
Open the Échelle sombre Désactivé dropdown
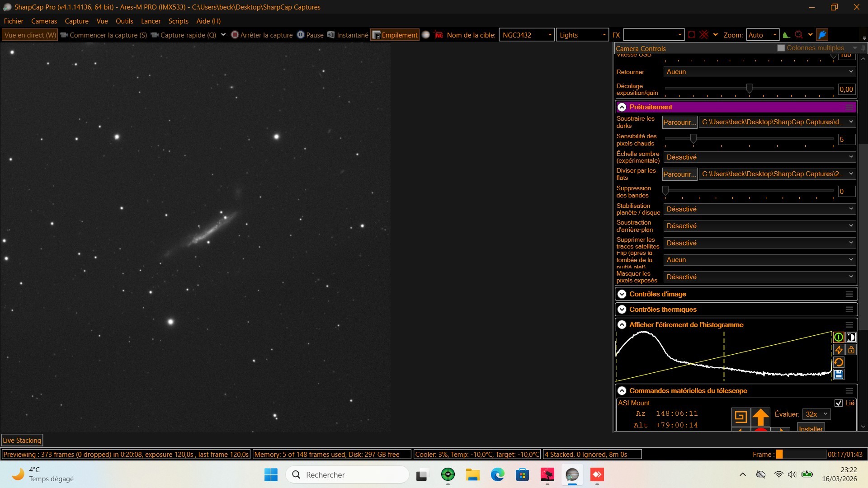pyautogui.click(x=759, y=157)
